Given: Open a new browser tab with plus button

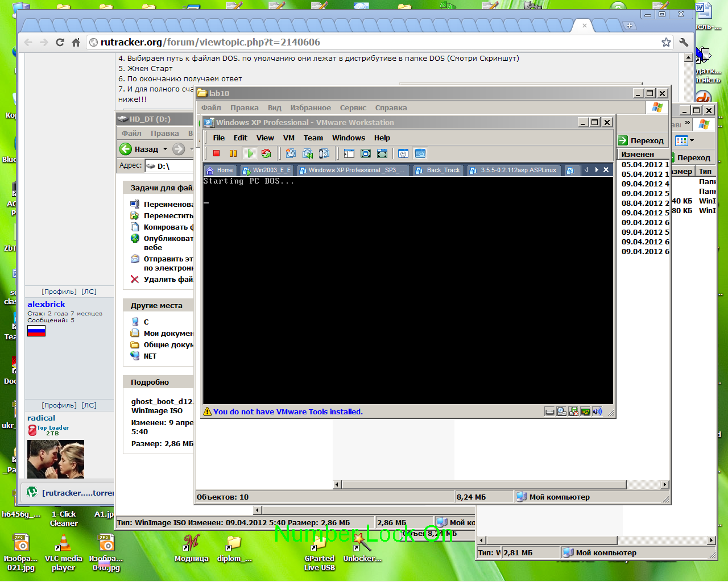Looking at the screenshot, I should point(629,26).
